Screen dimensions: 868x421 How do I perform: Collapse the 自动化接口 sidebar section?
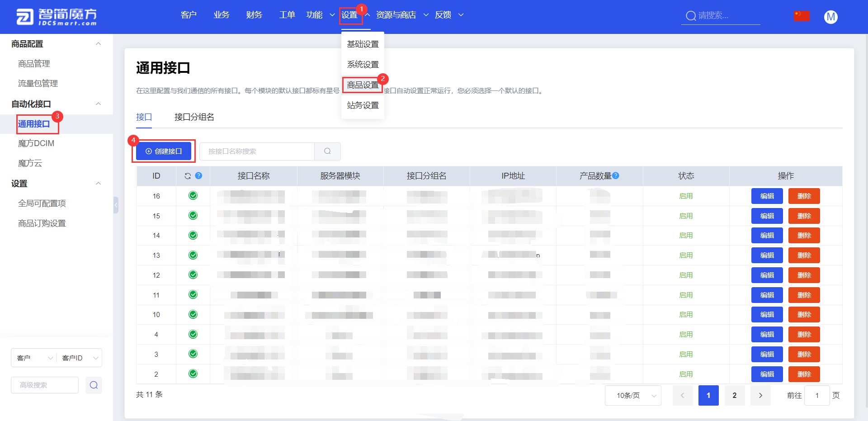click(98, 104)
